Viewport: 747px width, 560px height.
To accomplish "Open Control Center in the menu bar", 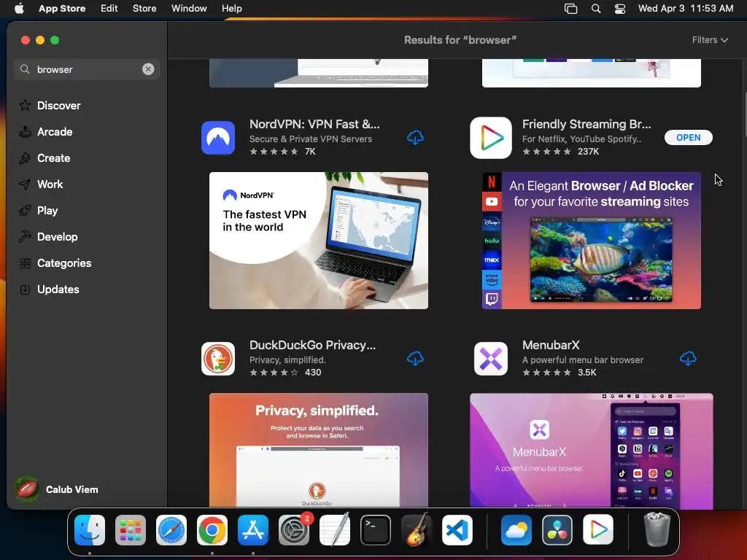I will click(x=620, y=8).
